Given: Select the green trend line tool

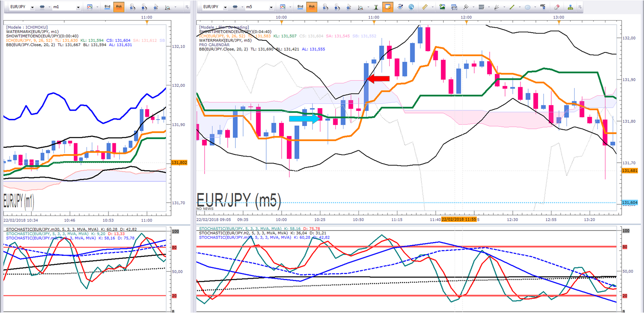Looking at the screenshot, I should (512, 7).
